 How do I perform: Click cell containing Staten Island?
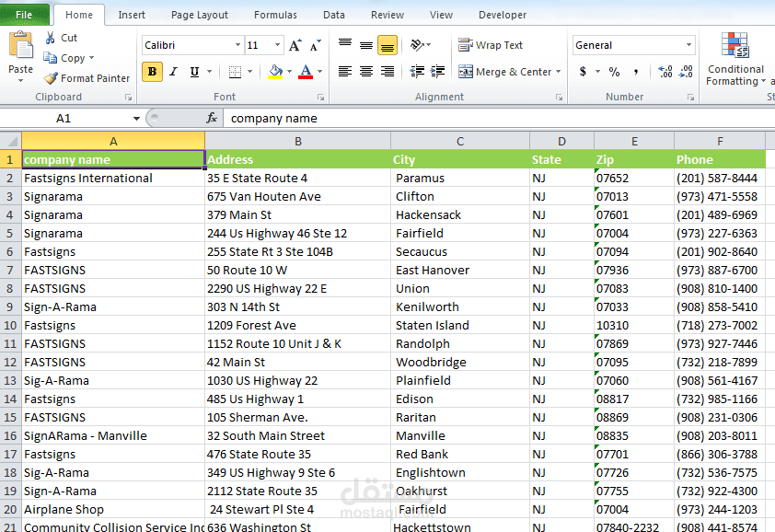[460, 325]
